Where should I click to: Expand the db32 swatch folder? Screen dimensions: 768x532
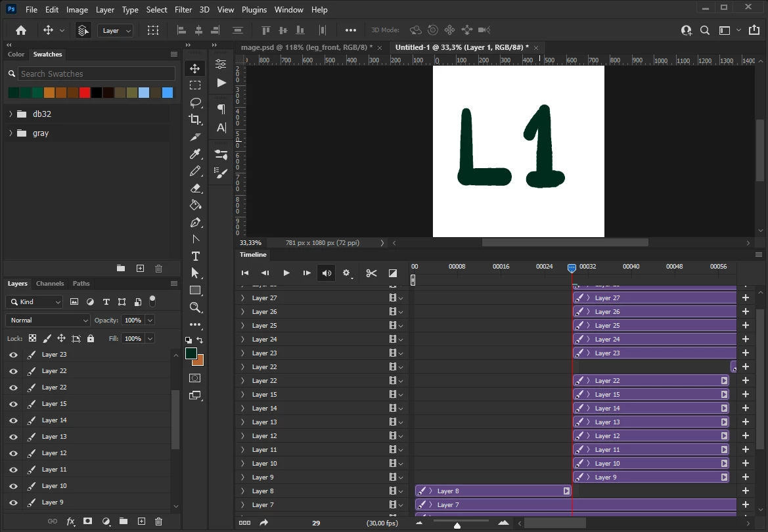(11, 114)
